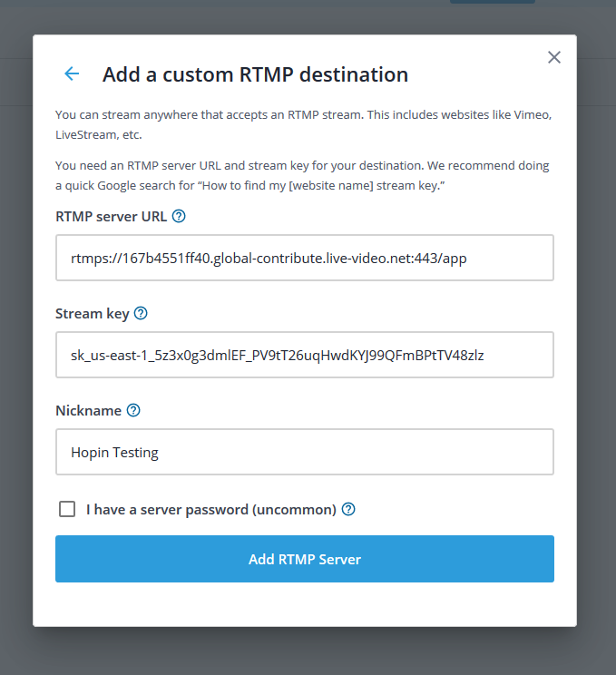This screenshot has height=675, width=616.
Task: Click the dimmed backdrop below the dialog
Action: point(308,651)
